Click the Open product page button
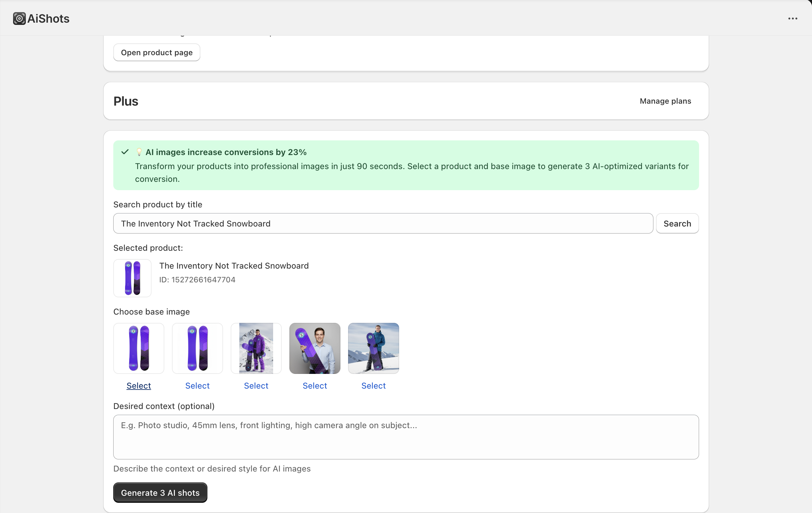812x513 pixels. pos(156,53)
